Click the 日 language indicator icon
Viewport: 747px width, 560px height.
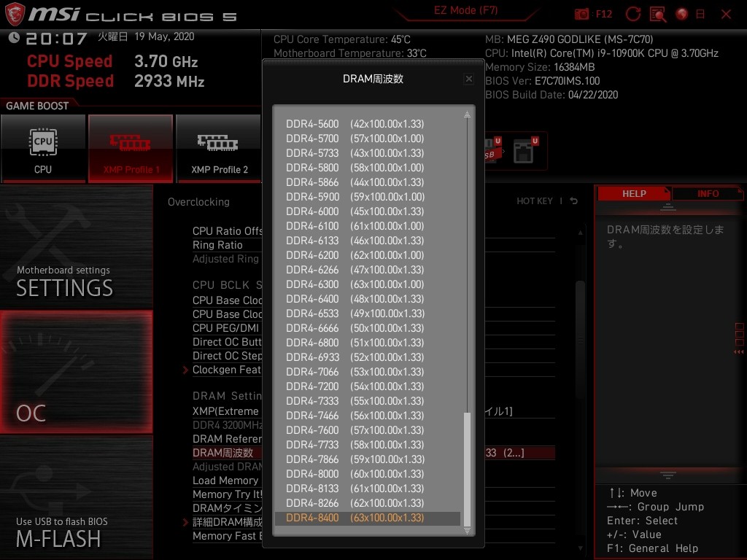[x=700, y=14]
